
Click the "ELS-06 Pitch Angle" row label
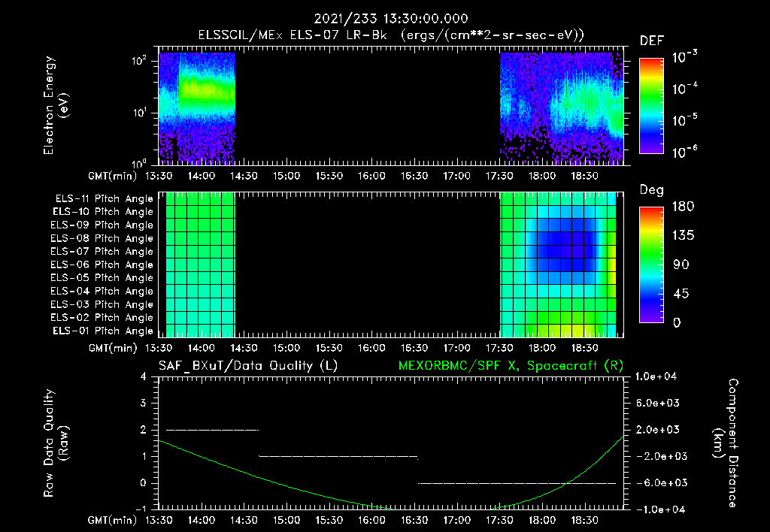tap(102, 265)
